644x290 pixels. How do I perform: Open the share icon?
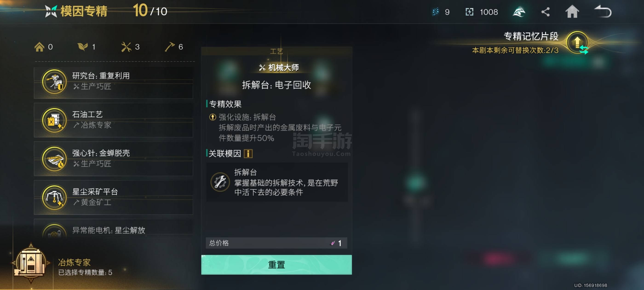(x=546, y=12)
